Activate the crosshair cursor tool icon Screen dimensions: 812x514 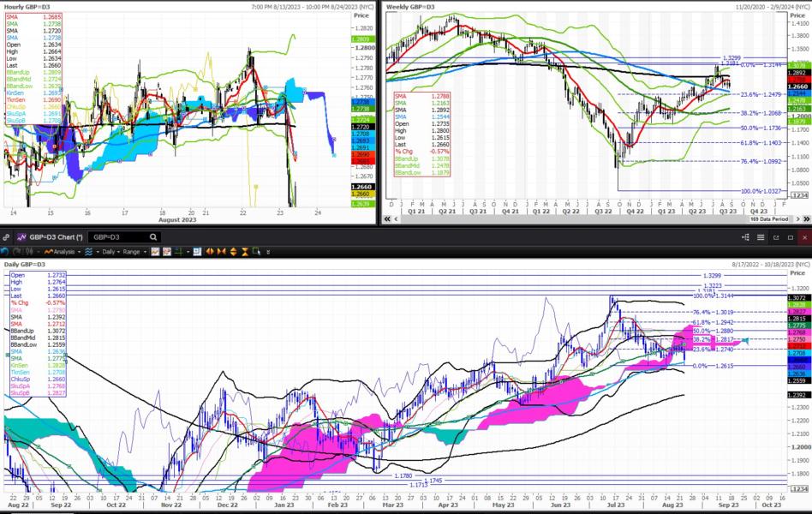point(177,252)
